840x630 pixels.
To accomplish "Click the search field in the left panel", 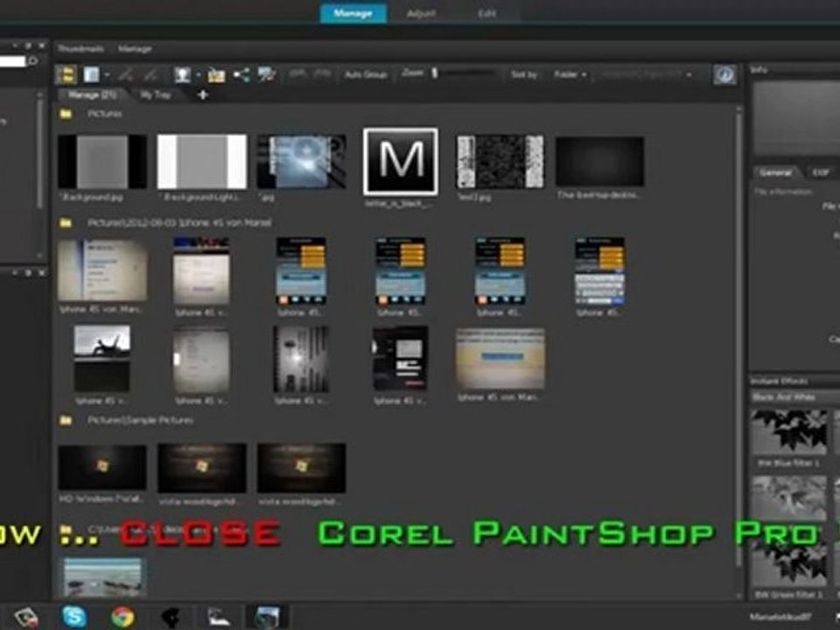I will [13, 61].
